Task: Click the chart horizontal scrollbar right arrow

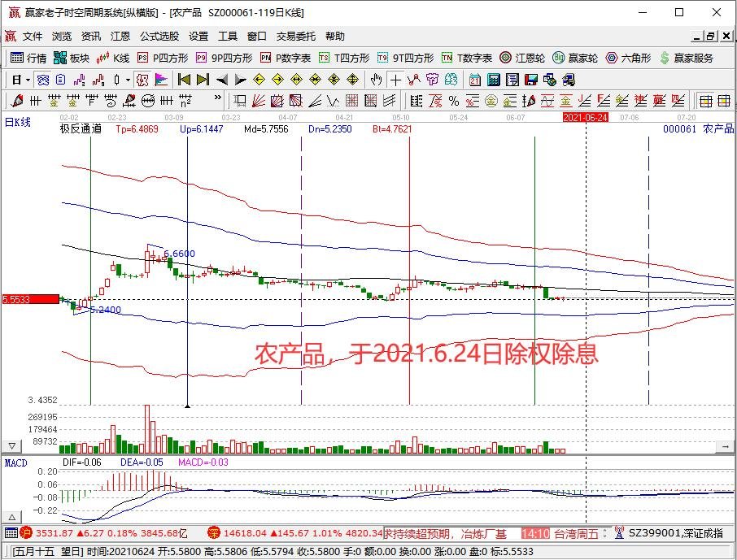Action: tap(725, 446)
